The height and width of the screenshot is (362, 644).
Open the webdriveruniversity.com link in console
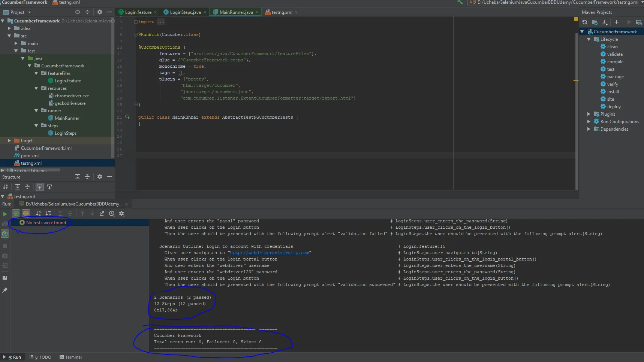pos(269,253)
